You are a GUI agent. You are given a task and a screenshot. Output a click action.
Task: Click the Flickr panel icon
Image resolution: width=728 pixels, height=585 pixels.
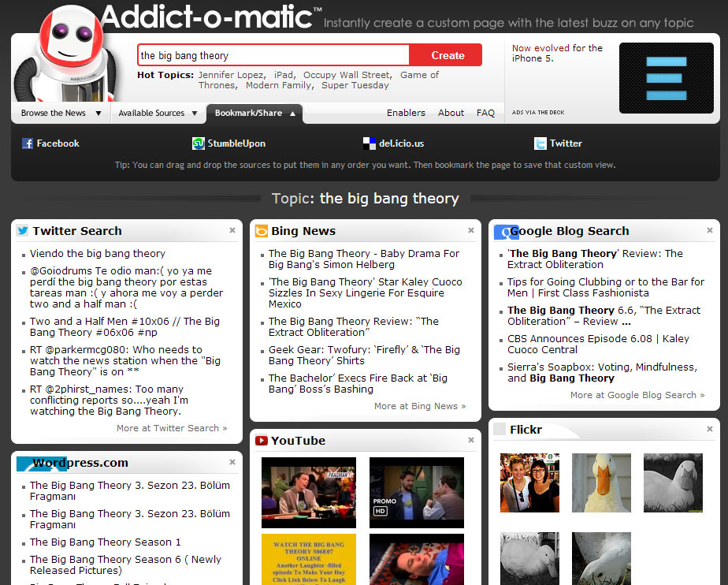(500, 429)
